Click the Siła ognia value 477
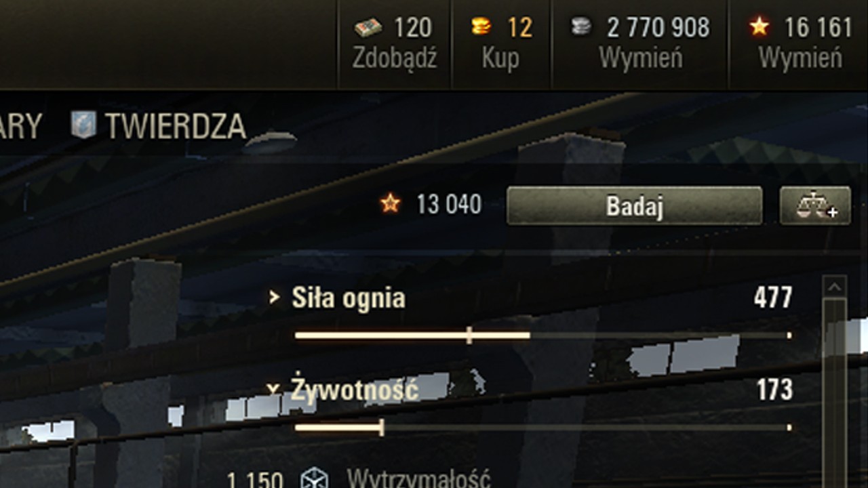 773,298
